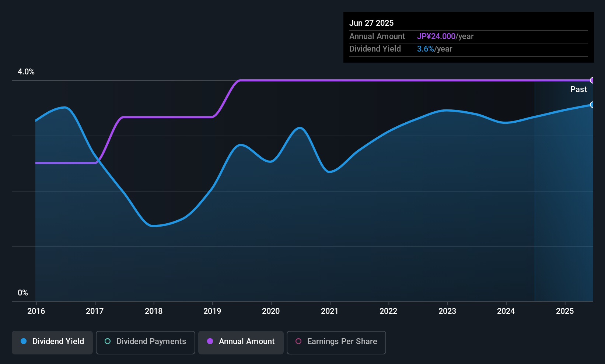Click the purple Annual Amount legend dot
Screen dimensions: 605x364
tap(210, 341)
